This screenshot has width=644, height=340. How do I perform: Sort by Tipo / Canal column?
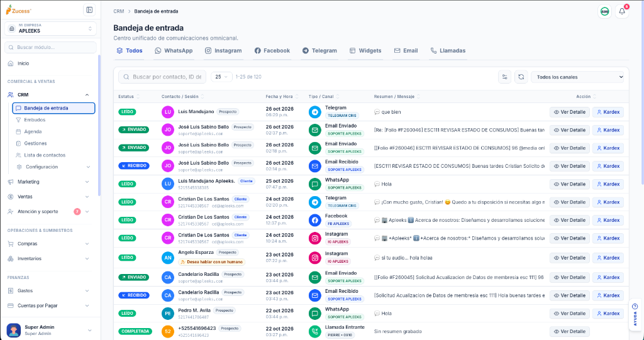(x=324, y=97)
